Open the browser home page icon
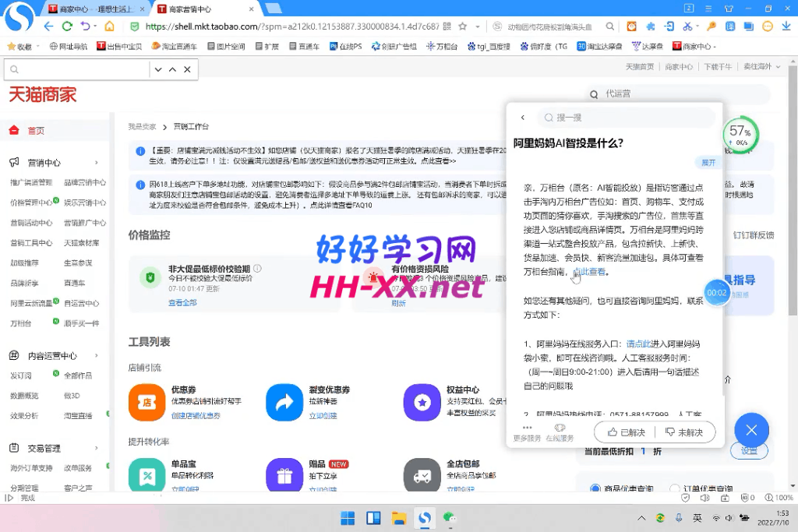The image size is (798, 532). coord(109,26)
